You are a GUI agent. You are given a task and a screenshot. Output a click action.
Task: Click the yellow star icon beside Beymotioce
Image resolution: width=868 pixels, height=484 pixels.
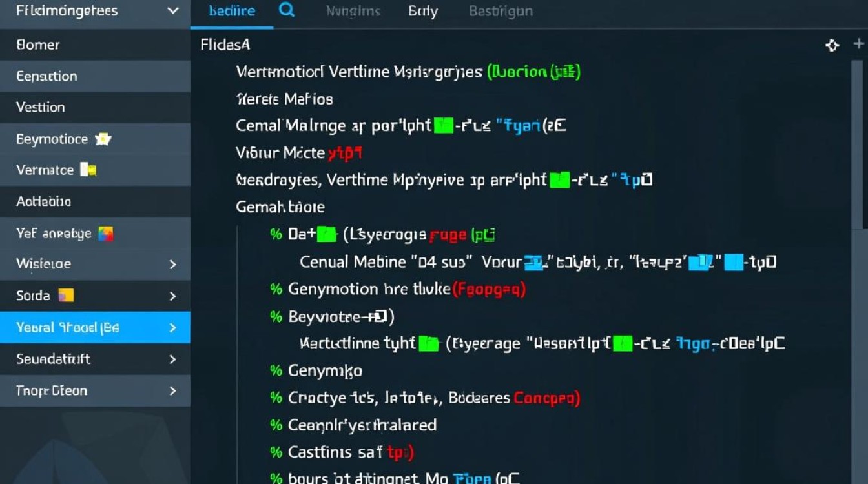click(x=103, y=139)
